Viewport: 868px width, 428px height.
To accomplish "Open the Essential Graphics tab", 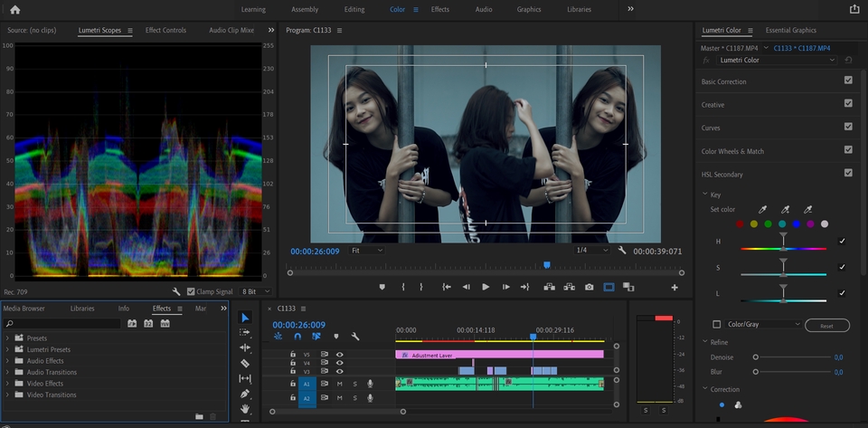I will tap(790, 30).
